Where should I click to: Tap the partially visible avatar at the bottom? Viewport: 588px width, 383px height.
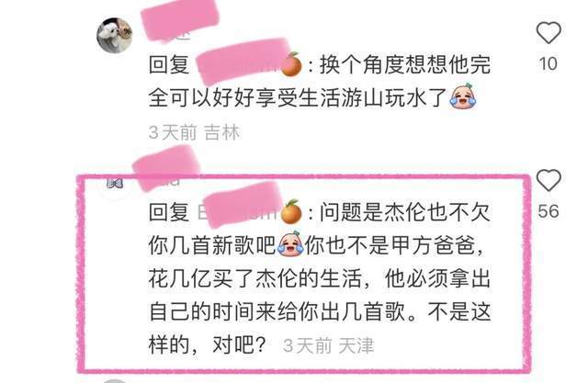115,381
